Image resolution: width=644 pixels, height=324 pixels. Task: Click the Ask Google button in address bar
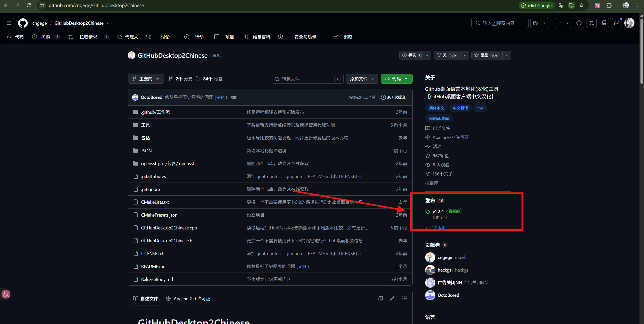[536, 5]
